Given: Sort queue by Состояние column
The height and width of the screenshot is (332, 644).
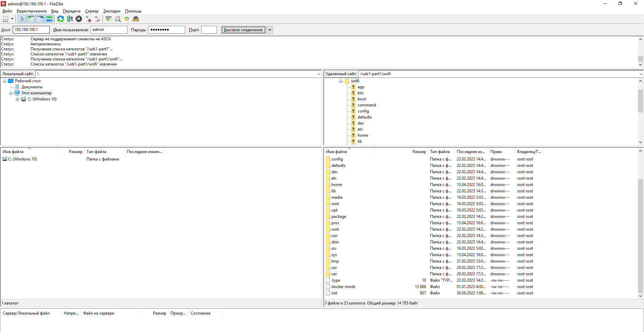Looking at the screenshot, I should pyautogui.click(x=205, y=313).
